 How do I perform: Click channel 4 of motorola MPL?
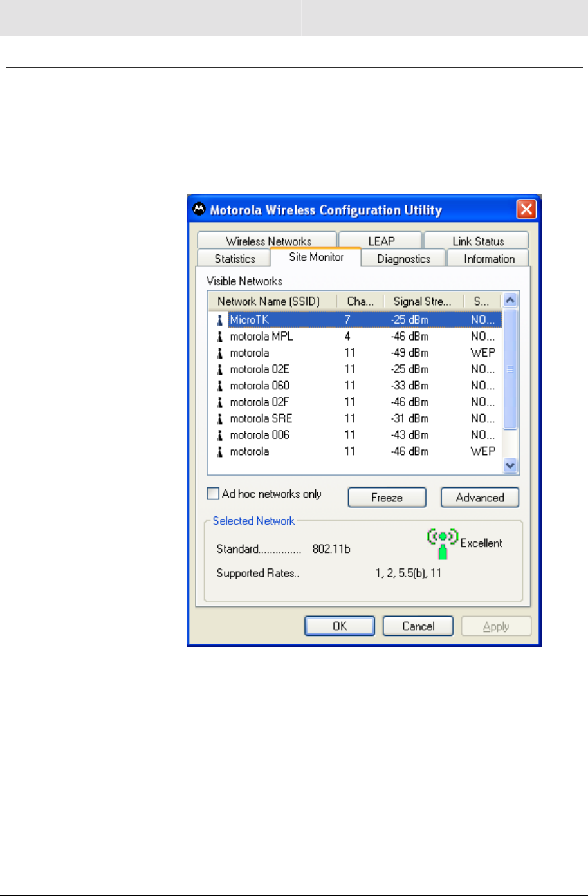point(347,337)
